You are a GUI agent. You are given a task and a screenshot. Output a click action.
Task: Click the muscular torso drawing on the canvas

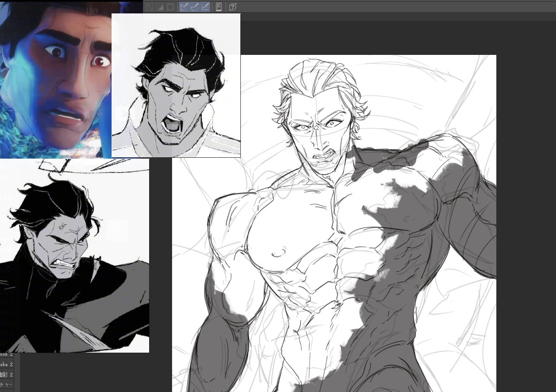tap(334, 223)
